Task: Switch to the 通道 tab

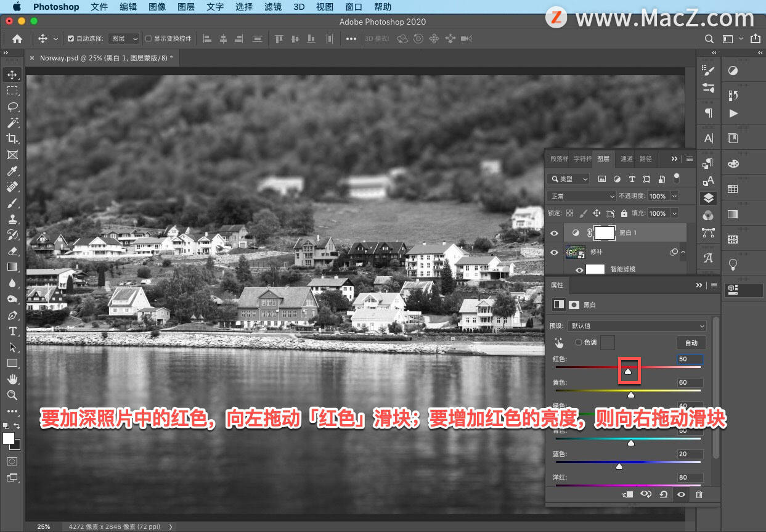Action: pos(627,158)
